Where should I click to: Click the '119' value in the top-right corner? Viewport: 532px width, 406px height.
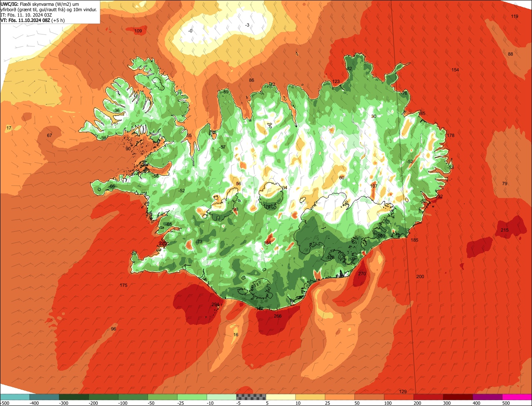(515, 17)
